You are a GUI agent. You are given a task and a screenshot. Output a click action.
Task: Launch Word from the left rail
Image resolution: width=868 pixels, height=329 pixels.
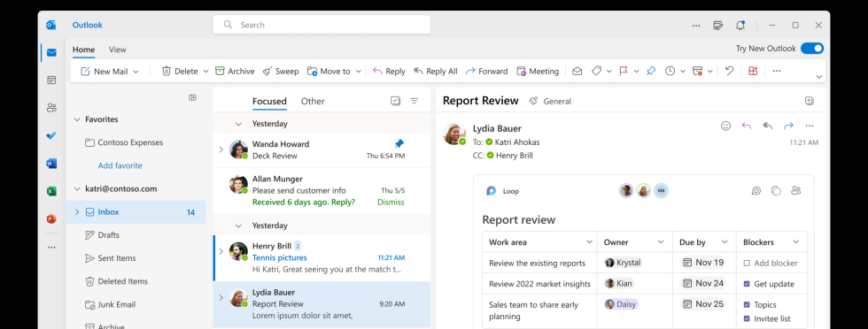click(51, 163)
